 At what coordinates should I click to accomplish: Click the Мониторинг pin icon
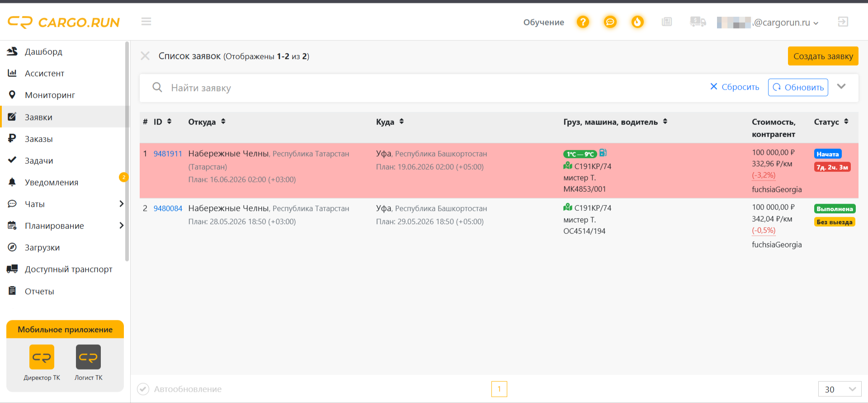coord(12,95)
